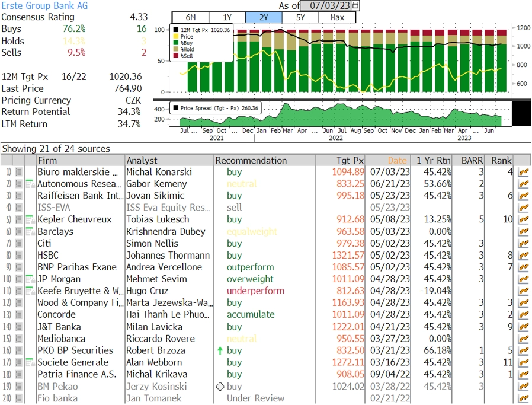This screenshot has height=405, width=532.
Task: Select the 5Y chart range tab
Action: pyautogui.click(x=300, y=17)
